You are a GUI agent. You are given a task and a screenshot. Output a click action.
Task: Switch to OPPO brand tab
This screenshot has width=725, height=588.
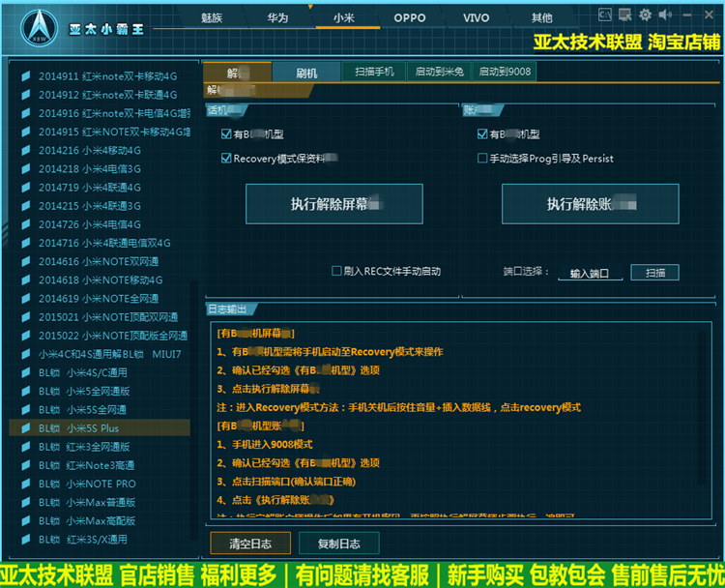pos(410,17)
